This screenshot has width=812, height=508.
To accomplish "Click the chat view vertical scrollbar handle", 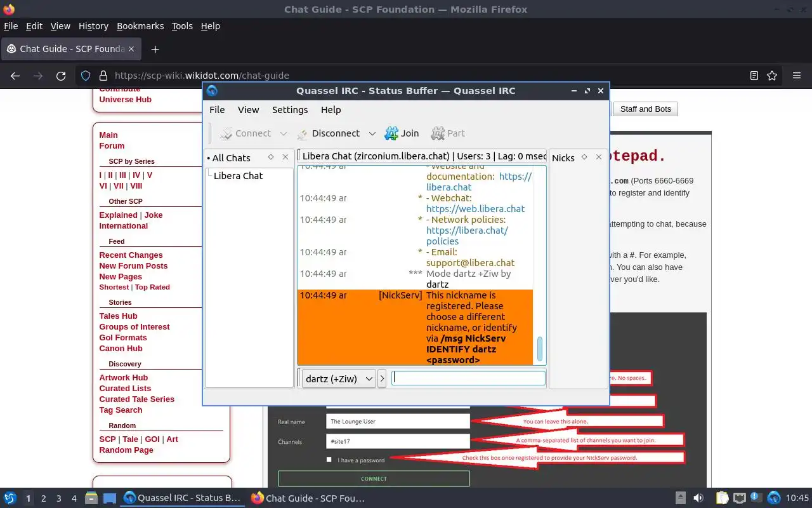I will click(540, 349).
